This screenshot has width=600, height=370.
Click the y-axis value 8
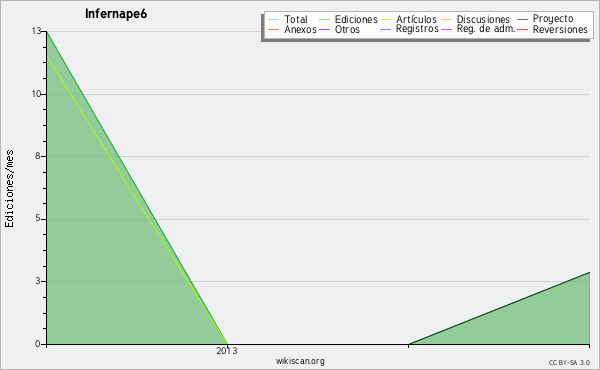(x=38, y=156)
